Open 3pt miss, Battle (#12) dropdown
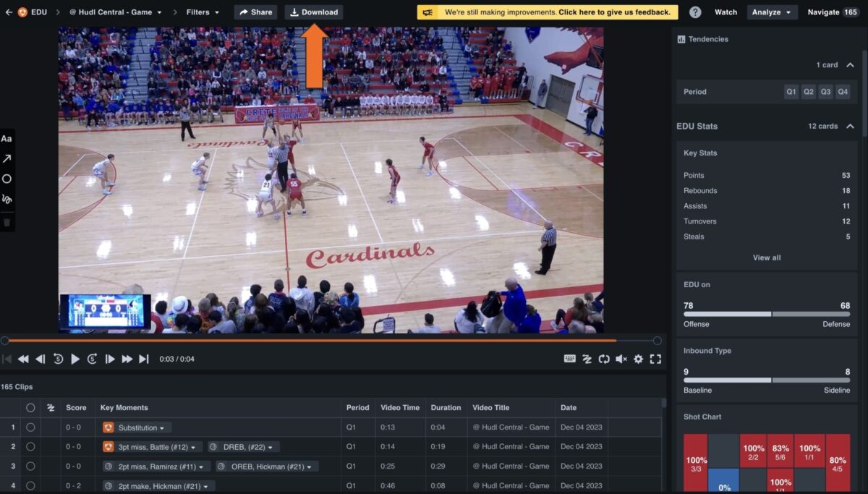The image size is (868, 494). tap(152, 447)
